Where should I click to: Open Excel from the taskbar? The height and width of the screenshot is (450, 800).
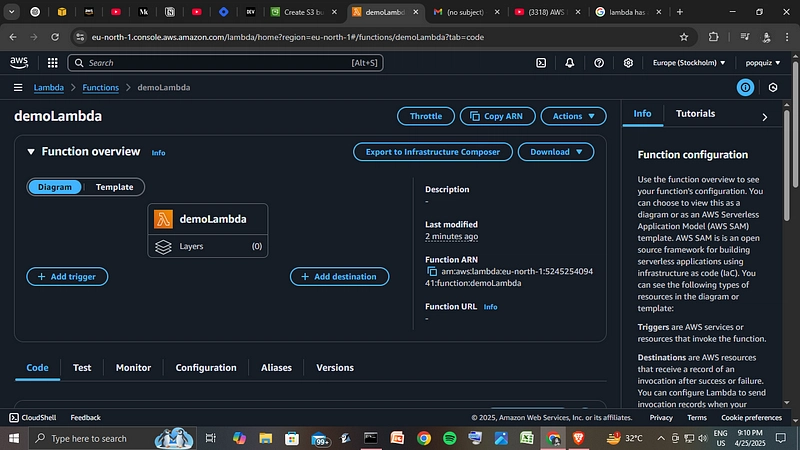click(x=527, y=438)
